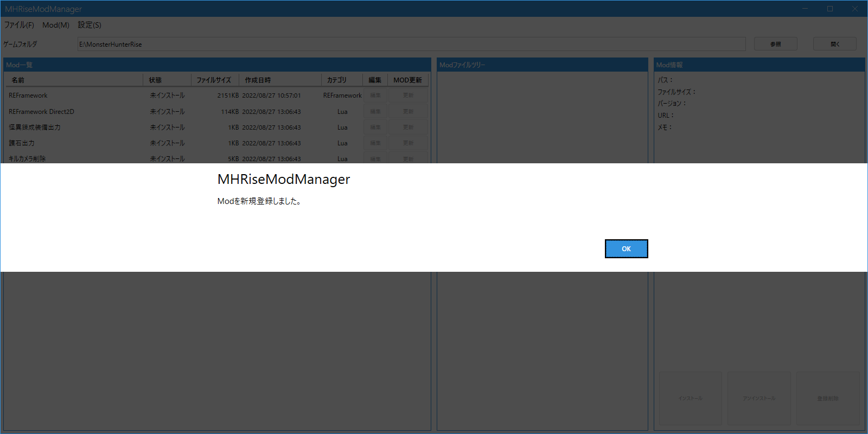
Task: Click the インストール button
Action: tap(690, 398)
